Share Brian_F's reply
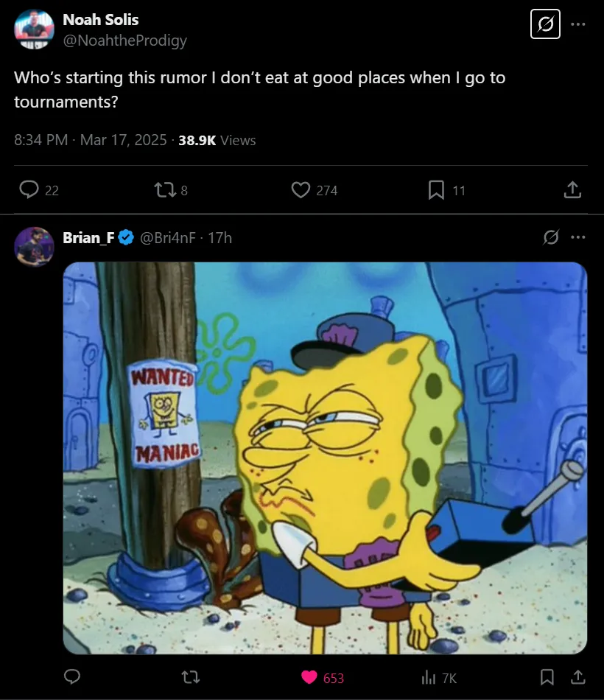604x700 pixels. [578, 677]
